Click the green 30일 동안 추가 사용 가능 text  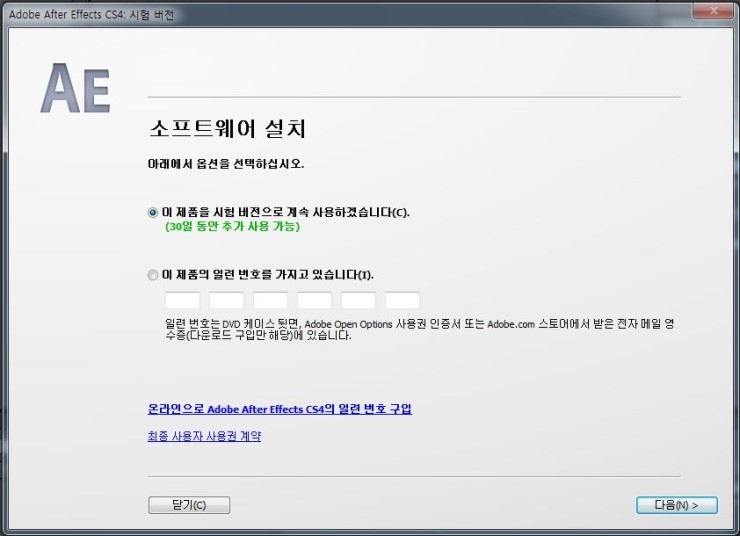click(x=232, y=226)
